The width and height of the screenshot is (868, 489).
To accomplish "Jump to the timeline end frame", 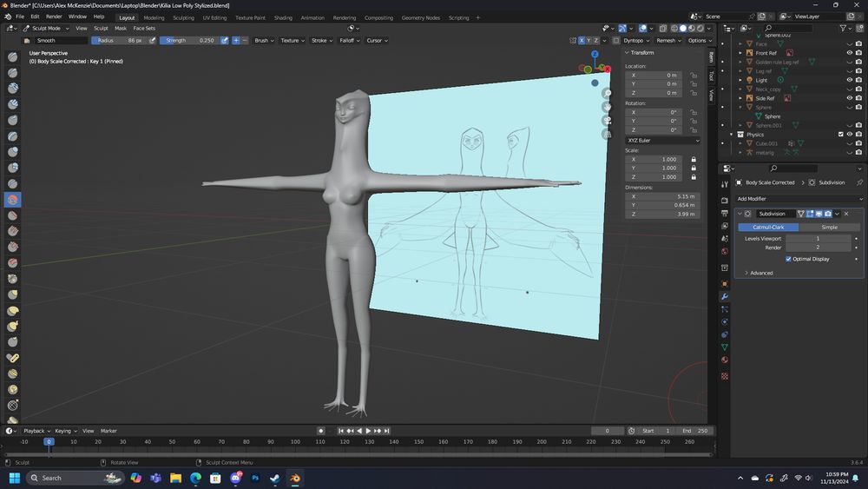I will tap(387, 431).
